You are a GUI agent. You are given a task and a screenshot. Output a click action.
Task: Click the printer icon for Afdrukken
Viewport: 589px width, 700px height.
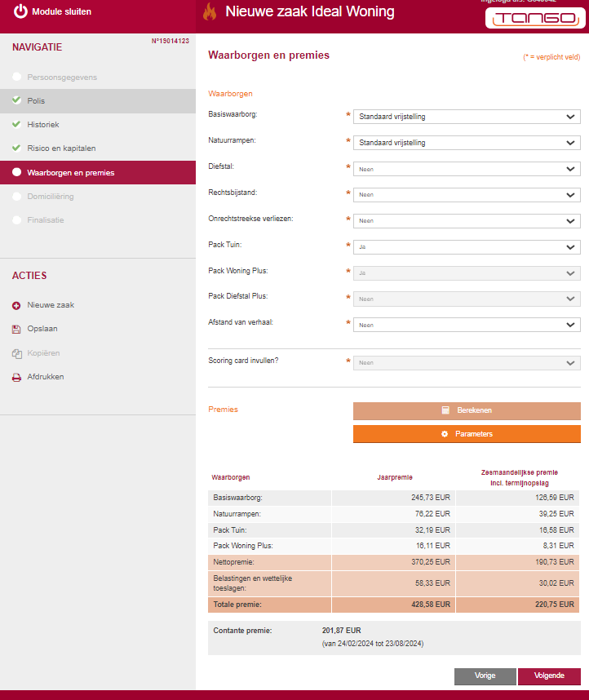click(x=16, y=378)
